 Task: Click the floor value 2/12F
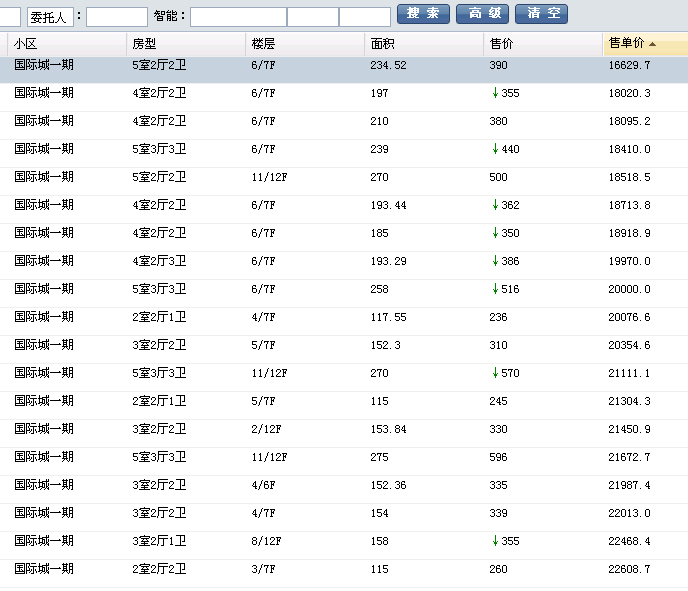[x=266, y=430]
